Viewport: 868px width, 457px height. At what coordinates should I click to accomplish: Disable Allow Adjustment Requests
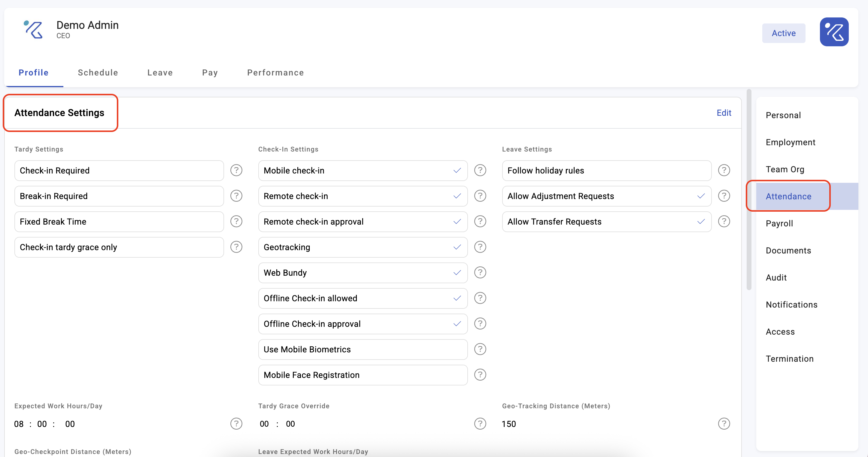[x=607, y=196]
